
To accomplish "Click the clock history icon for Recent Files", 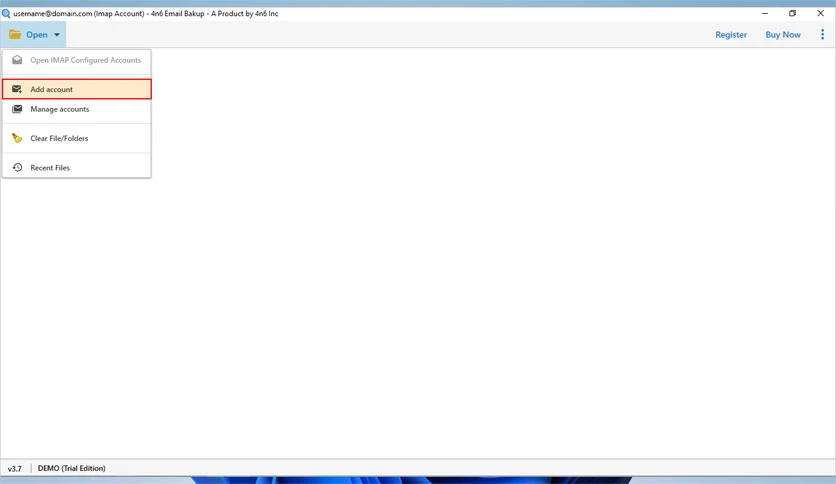I will pyautogui.click(x=17, y=167).
